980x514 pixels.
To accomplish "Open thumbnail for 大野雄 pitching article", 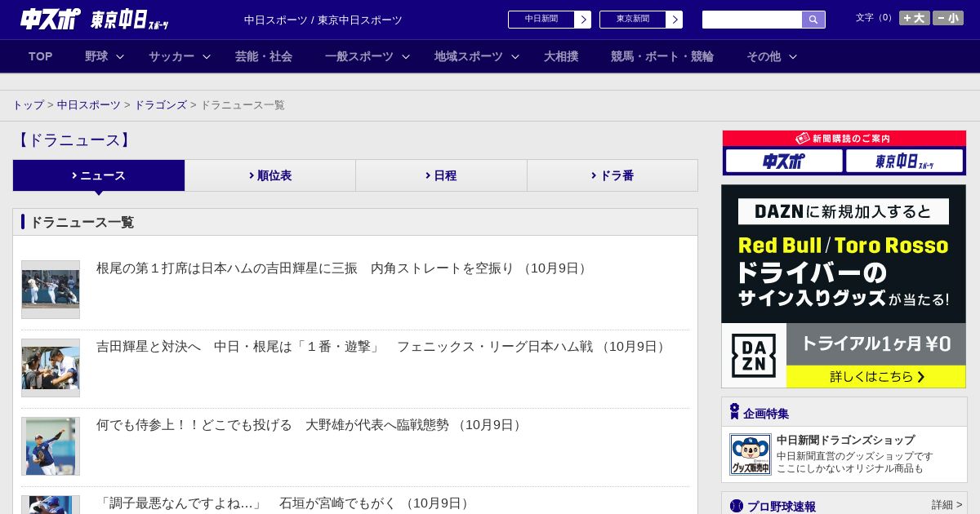I will [x=51, y=446].
